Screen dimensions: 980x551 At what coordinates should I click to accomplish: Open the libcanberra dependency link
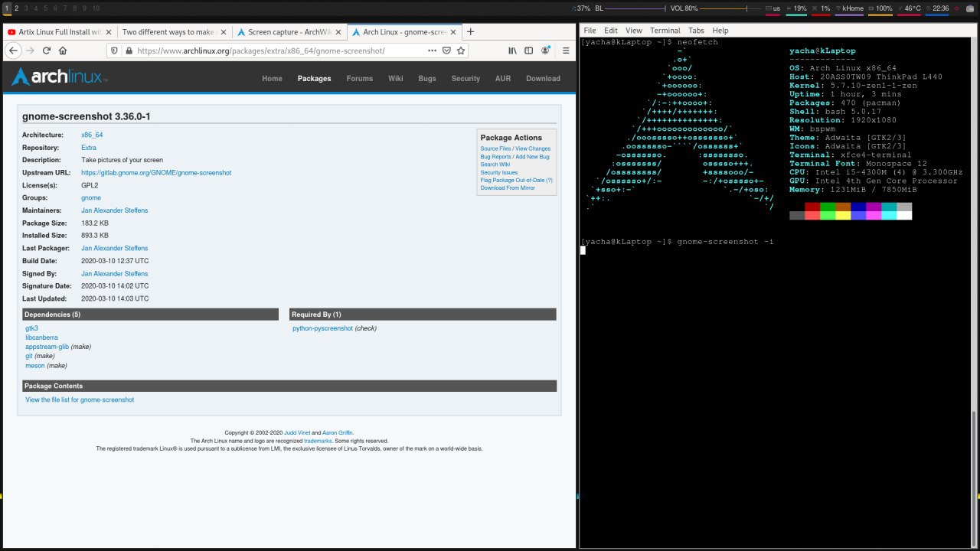pyautogui.click(x=41, y=337)
